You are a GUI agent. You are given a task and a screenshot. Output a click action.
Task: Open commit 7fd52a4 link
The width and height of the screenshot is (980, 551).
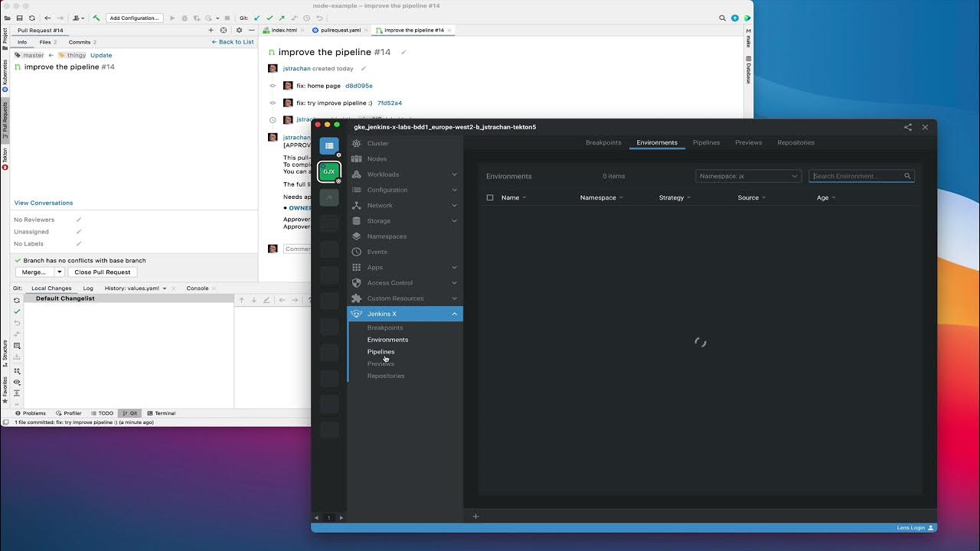click(x=389, y=103)
